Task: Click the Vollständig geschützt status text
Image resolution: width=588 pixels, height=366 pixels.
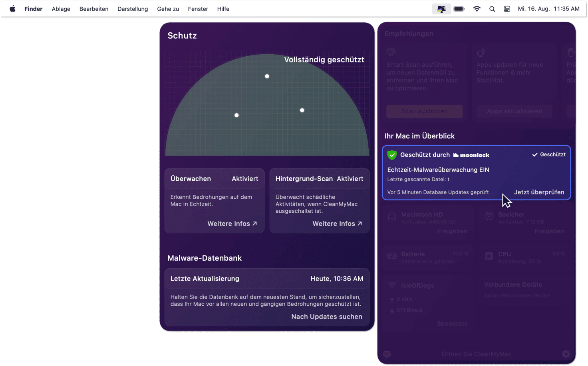Action: tap(324, 60)
